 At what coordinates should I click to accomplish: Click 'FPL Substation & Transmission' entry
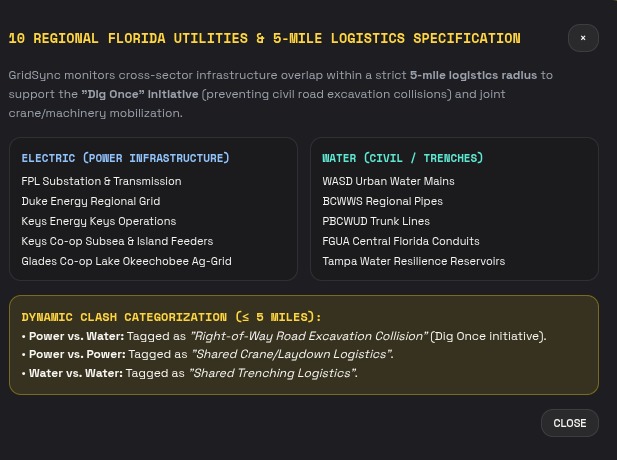[102, 181]
